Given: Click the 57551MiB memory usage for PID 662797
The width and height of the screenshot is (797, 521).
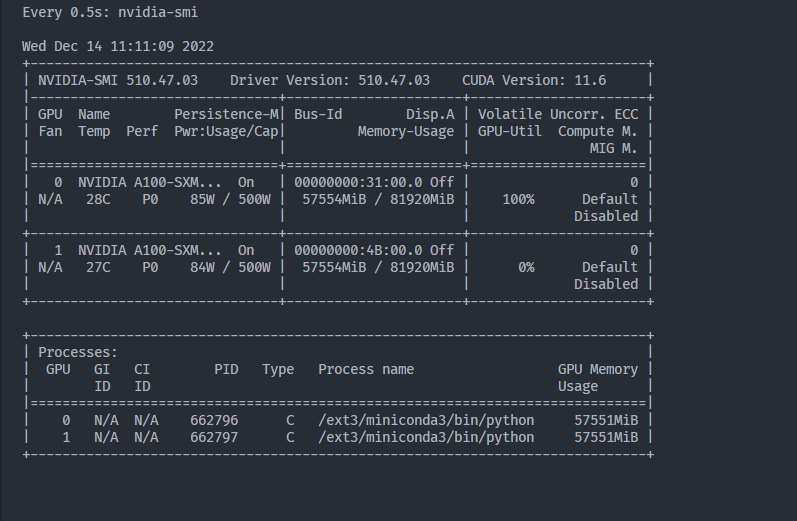Looking at the screenshot, I should tap(606, 437).
